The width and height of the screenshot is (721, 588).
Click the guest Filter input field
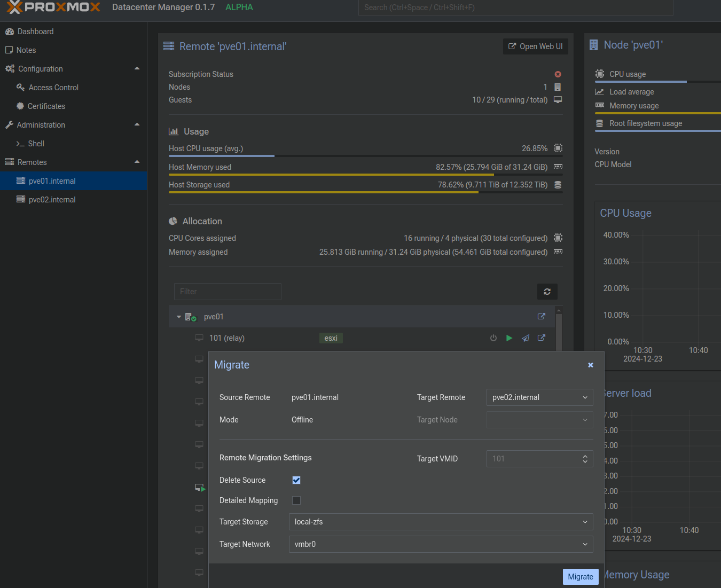(x=228, y=292)
